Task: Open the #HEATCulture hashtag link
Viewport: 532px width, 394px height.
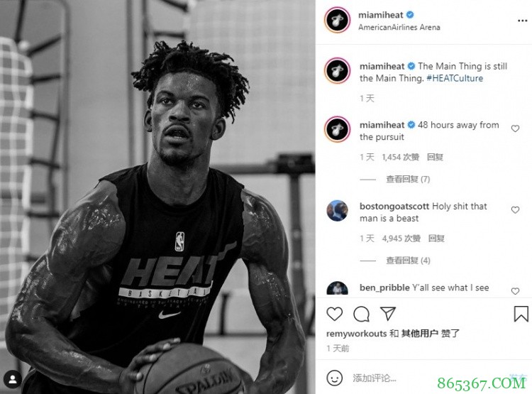Action: pyautogui.click(x=455, y=78)
